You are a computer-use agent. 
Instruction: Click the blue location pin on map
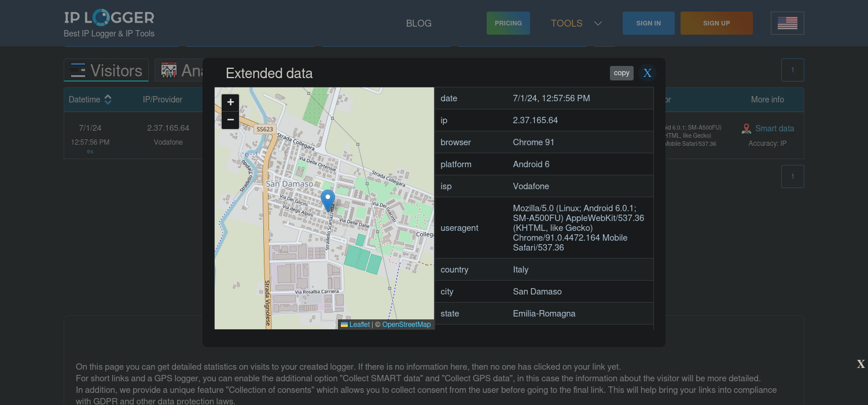tap(328, 200)
